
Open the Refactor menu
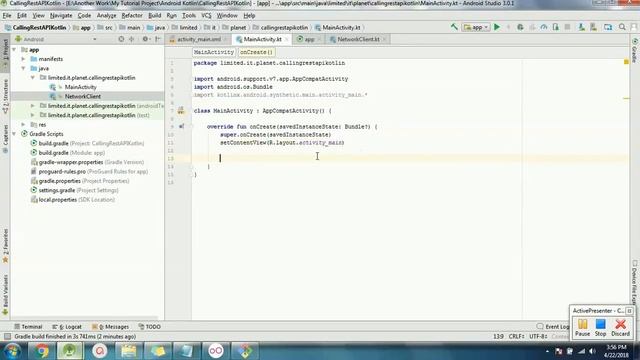[132, 16]
